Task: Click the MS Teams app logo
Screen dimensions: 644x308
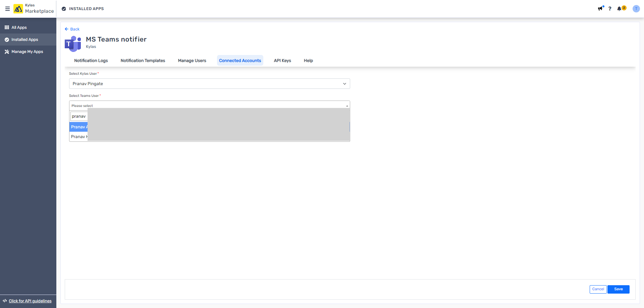Action: (73, 44)
